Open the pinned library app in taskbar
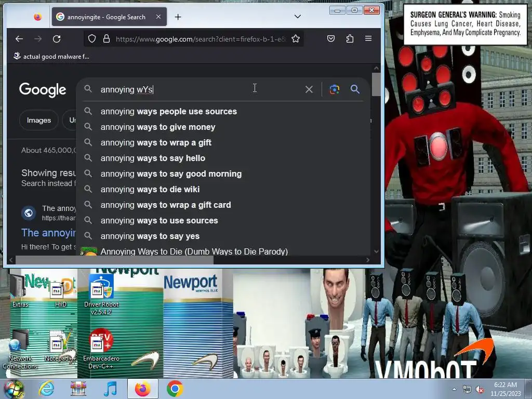Viewport: 532px width, 399px height. click(x=78, y=389)
